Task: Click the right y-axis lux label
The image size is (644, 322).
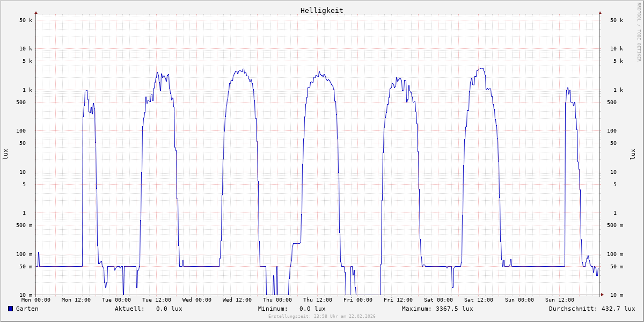Action: coord(633,154)
